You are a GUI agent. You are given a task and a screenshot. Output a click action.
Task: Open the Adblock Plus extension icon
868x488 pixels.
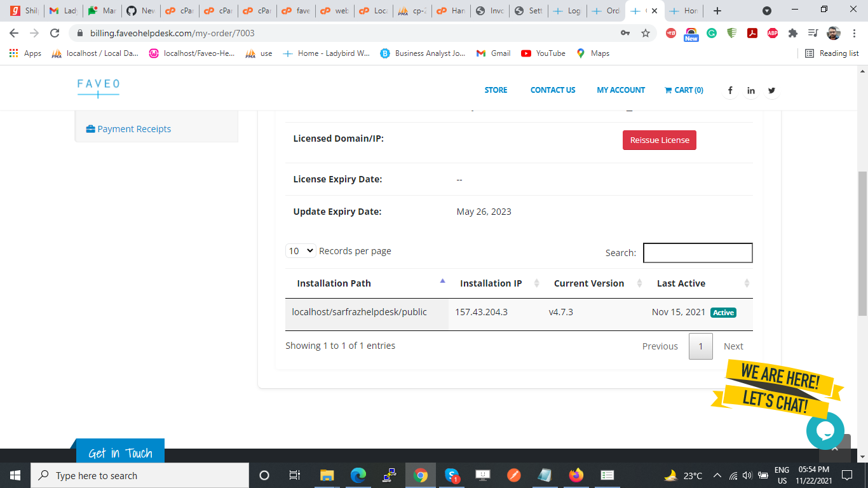point(773,33)
